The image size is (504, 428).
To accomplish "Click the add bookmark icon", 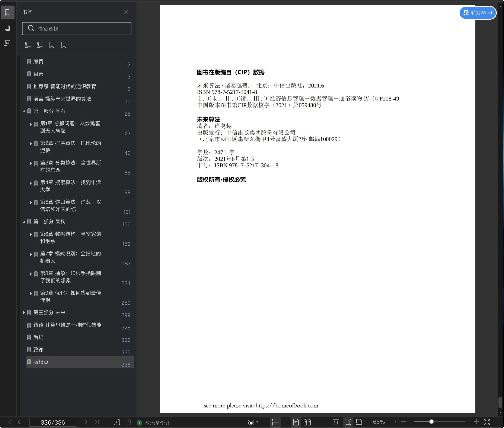I will pyautogui.click(x=52, y=45).
